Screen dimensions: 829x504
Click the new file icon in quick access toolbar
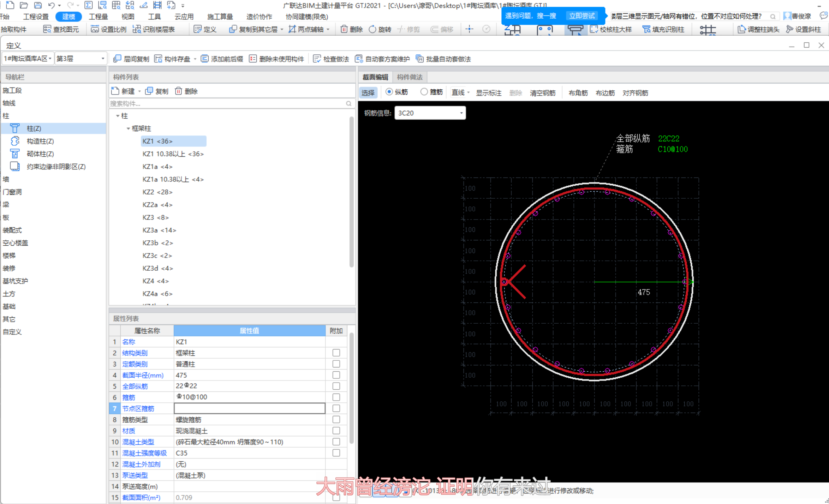pyautogui.click(x=10, y=5)
